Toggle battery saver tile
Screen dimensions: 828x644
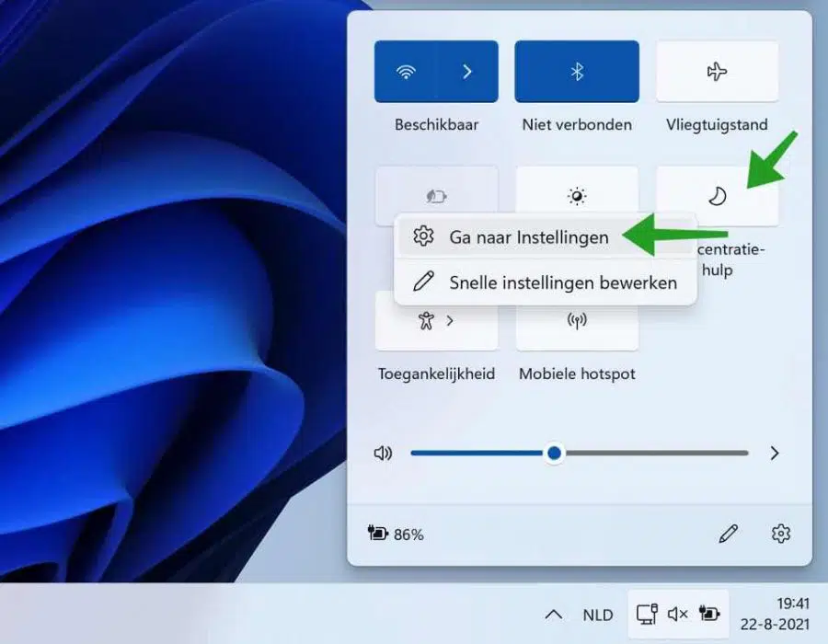(x=436, y=196)
